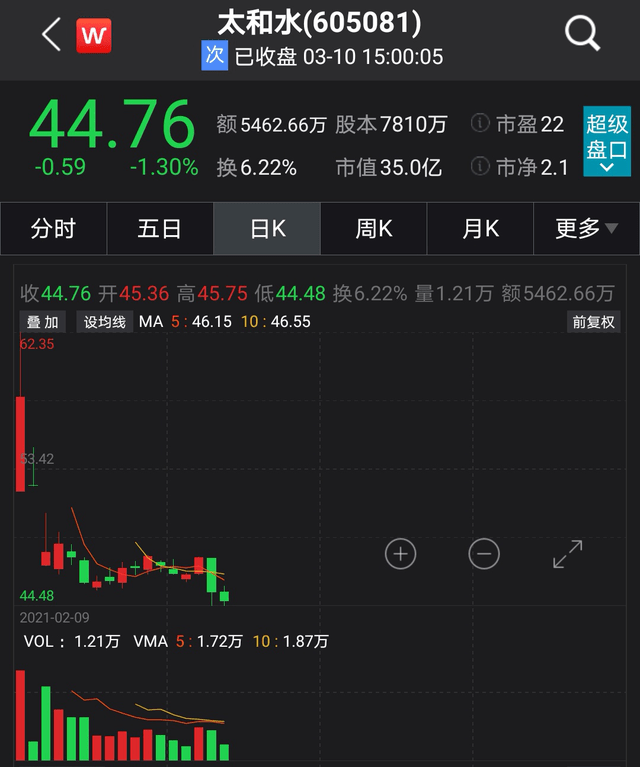Expand chart to fullscreen with arrows icon
The image size is (640, 767).
tap(568, 554)
